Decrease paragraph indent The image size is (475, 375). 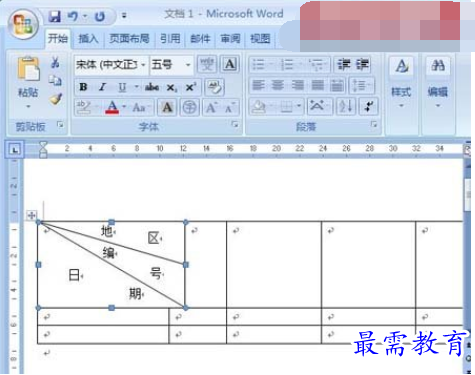343,64
